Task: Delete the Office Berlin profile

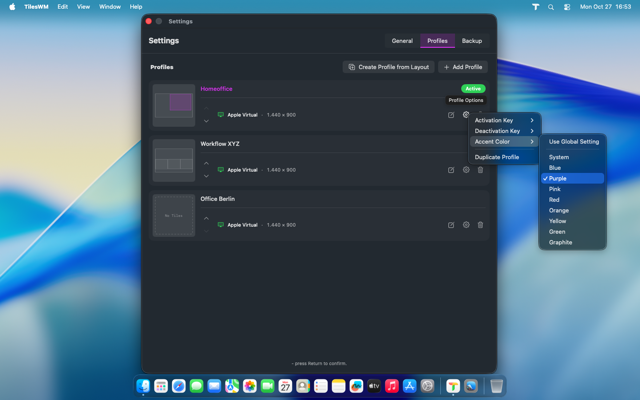Action: 480,225
